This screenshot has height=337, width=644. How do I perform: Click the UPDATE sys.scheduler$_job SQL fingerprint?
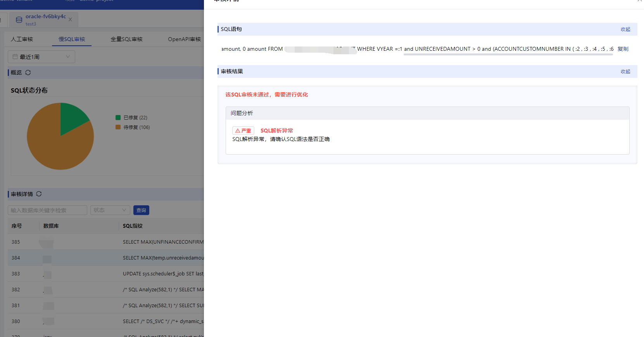[163, 273]
